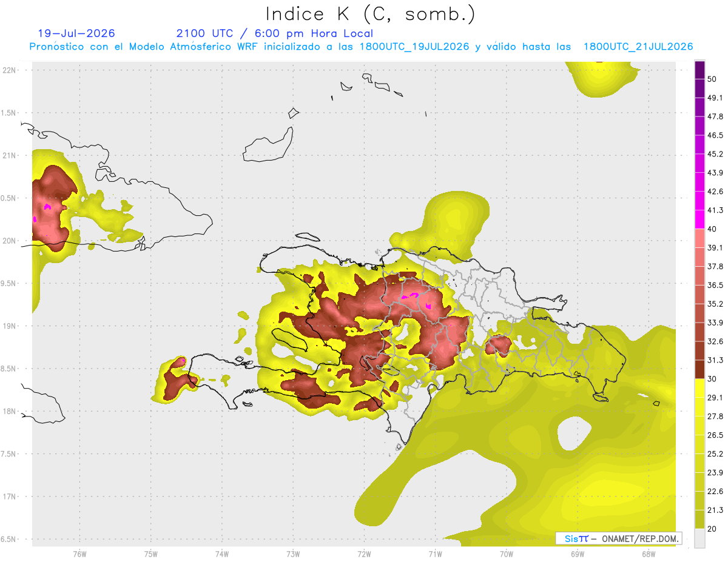This screenshot has width=728, height=562.
Task: Click the longitude label "75W"
Action: (x=151, y=554)
